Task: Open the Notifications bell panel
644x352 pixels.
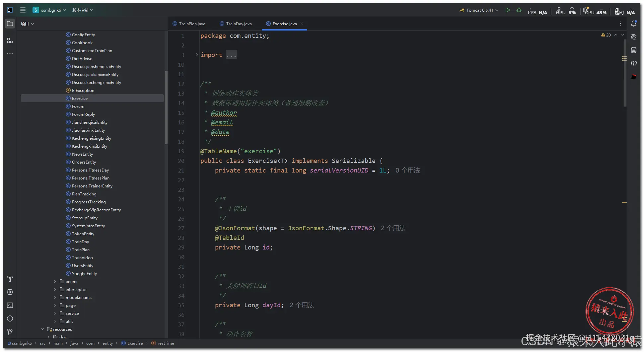Action: (x=634, y=24)
